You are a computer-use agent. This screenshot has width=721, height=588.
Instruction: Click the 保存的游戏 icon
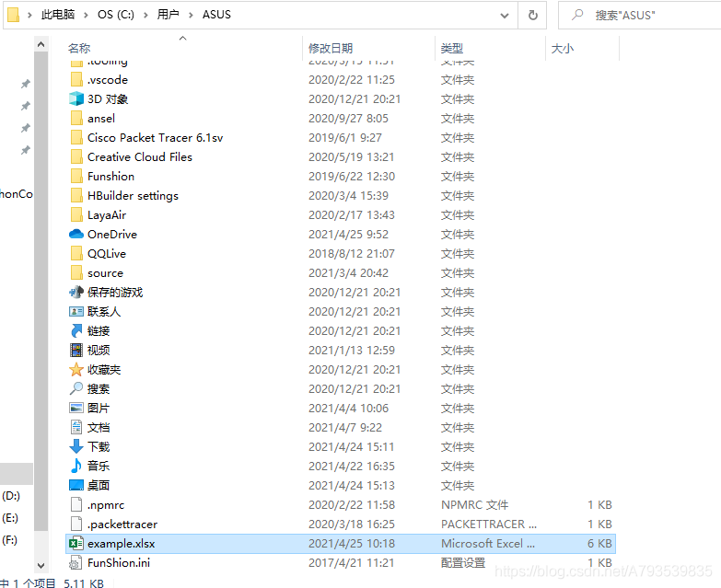[x=76, y=293]
